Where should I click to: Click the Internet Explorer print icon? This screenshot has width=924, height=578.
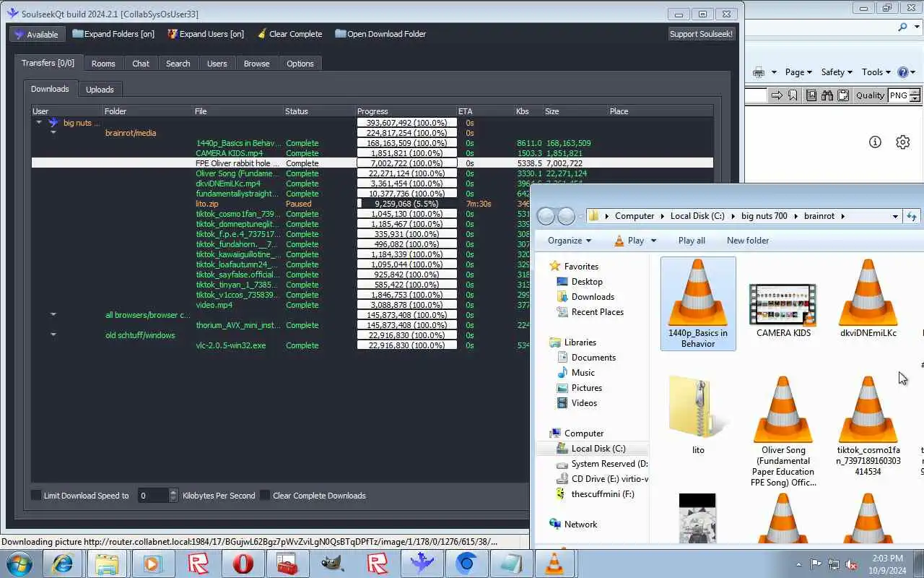coord(759,72)
